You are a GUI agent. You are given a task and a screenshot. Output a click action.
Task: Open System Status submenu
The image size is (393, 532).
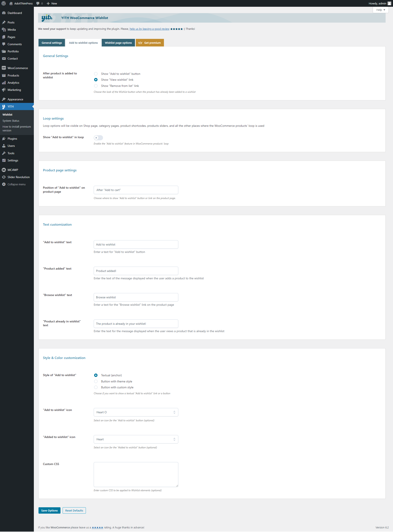[x=11, y=121]
